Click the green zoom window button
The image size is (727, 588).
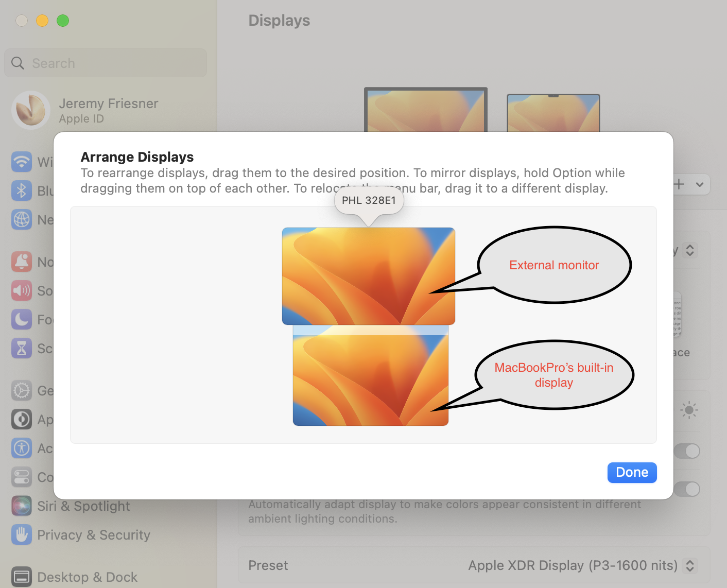tap(63, 21)
